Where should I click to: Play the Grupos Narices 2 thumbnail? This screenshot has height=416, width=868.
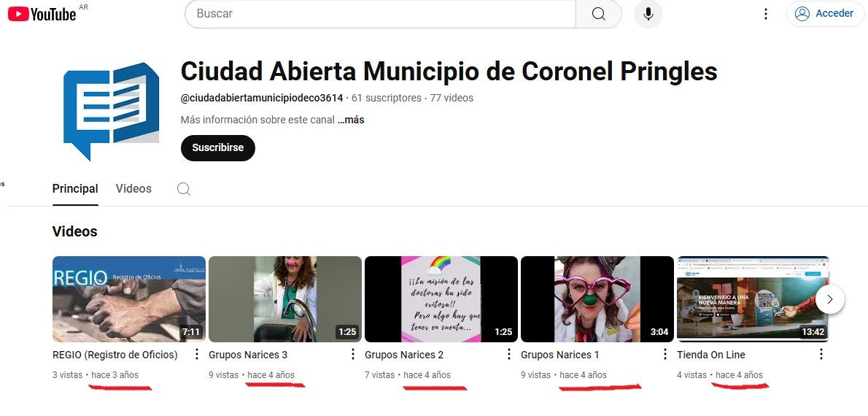441,298
